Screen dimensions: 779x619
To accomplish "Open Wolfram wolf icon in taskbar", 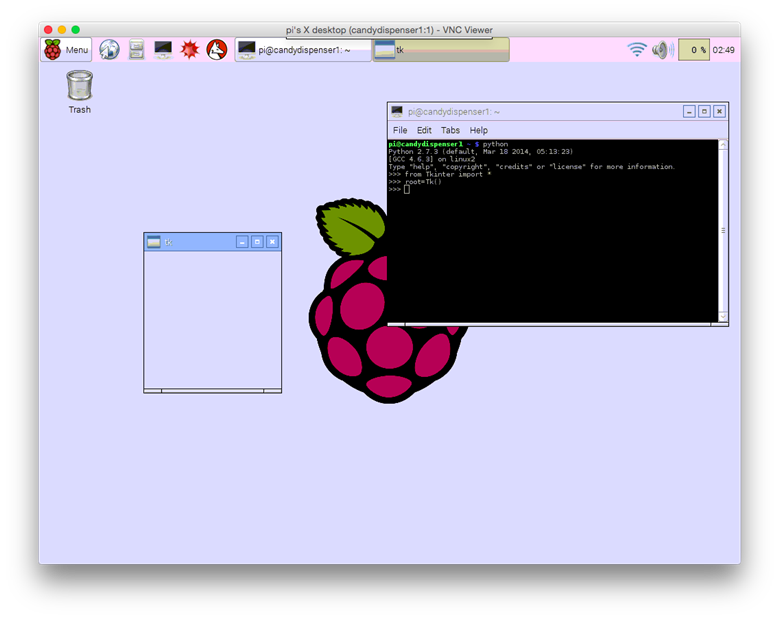I will 217,50.
